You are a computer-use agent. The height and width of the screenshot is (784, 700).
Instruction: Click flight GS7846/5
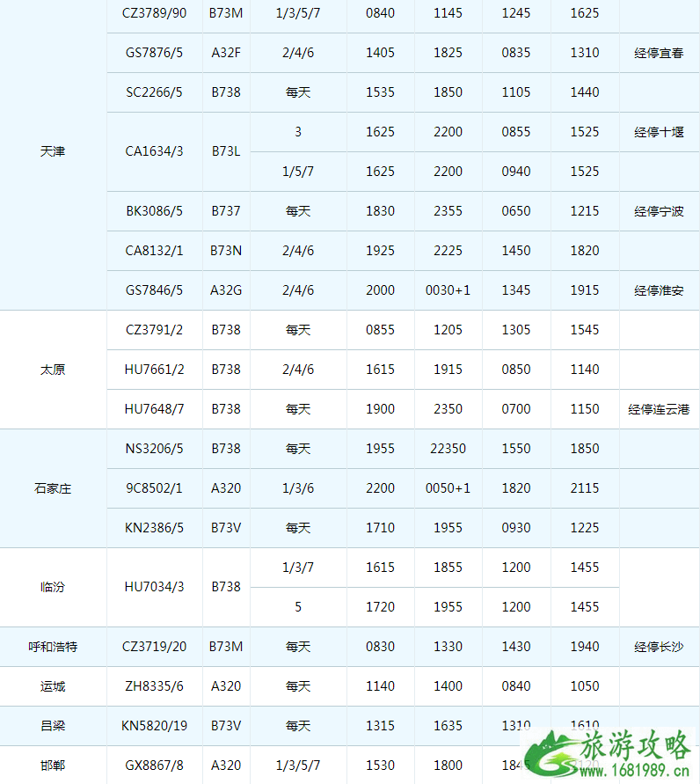pos(154,290)
